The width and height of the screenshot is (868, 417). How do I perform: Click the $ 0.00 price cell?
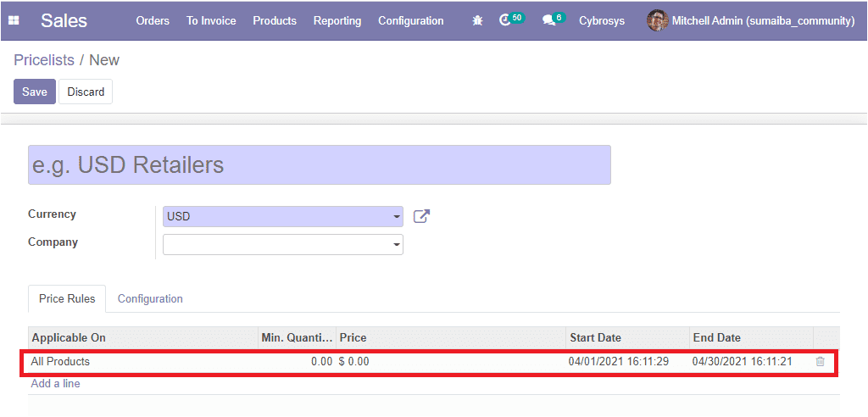click(354, 362)
